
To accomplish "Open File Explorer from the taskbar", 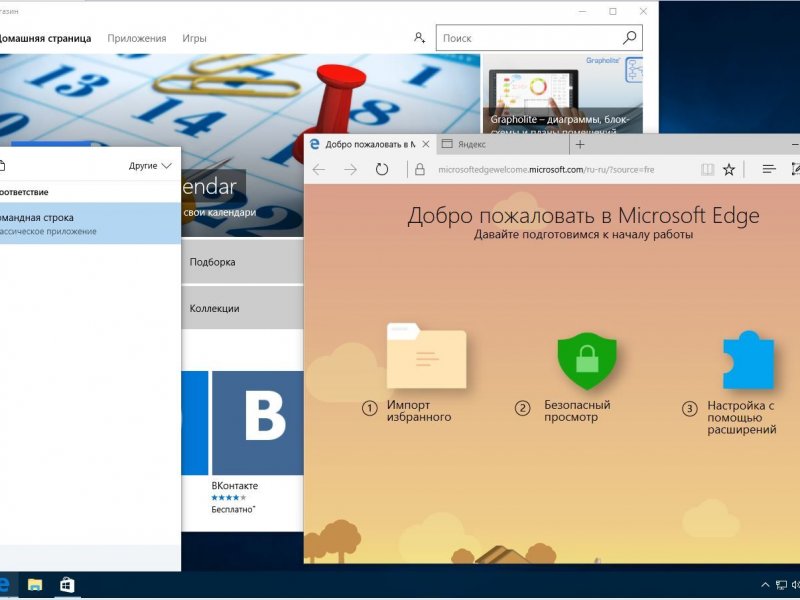I will tap(35, 585).
